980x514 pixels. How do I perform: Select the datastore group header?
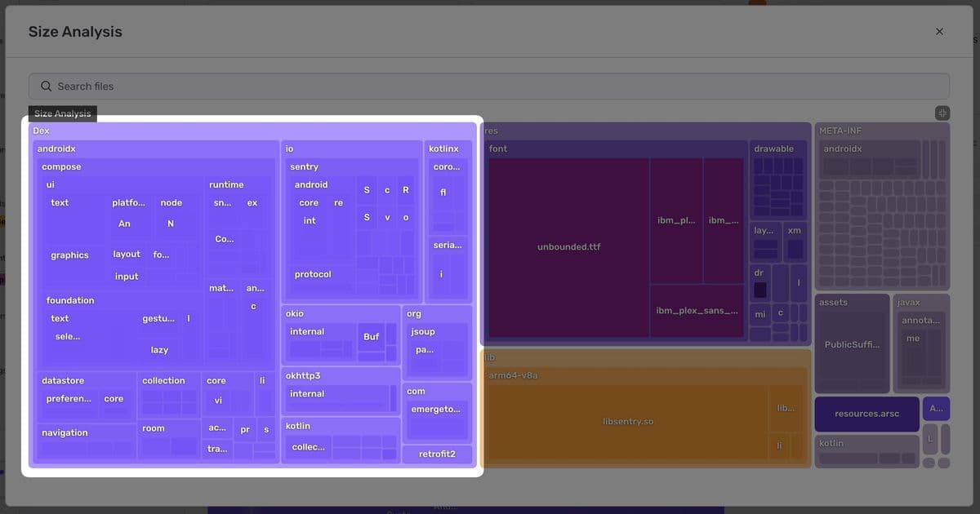[x=63, y=380]
